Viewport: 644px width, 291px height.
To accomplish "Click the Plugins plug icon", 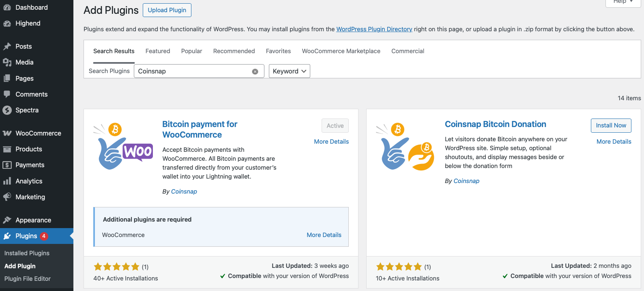I will (x=7, y=236).
